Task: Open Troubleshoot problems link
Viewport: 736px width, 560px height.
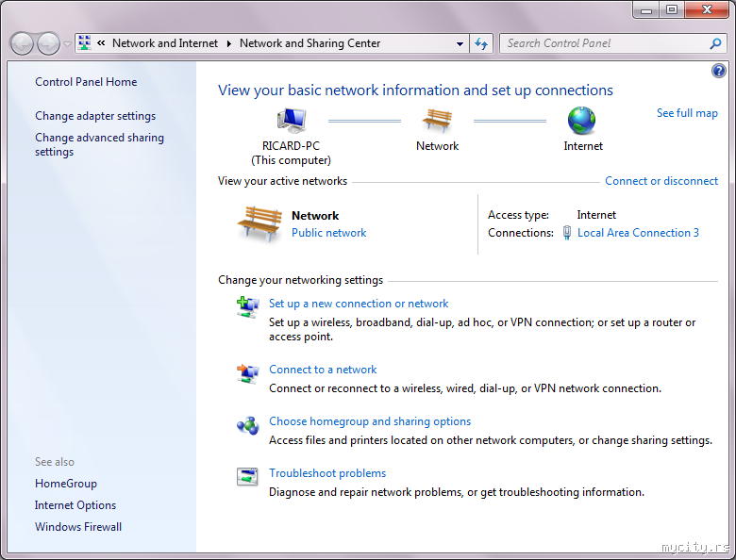Action: click(327, 473)
